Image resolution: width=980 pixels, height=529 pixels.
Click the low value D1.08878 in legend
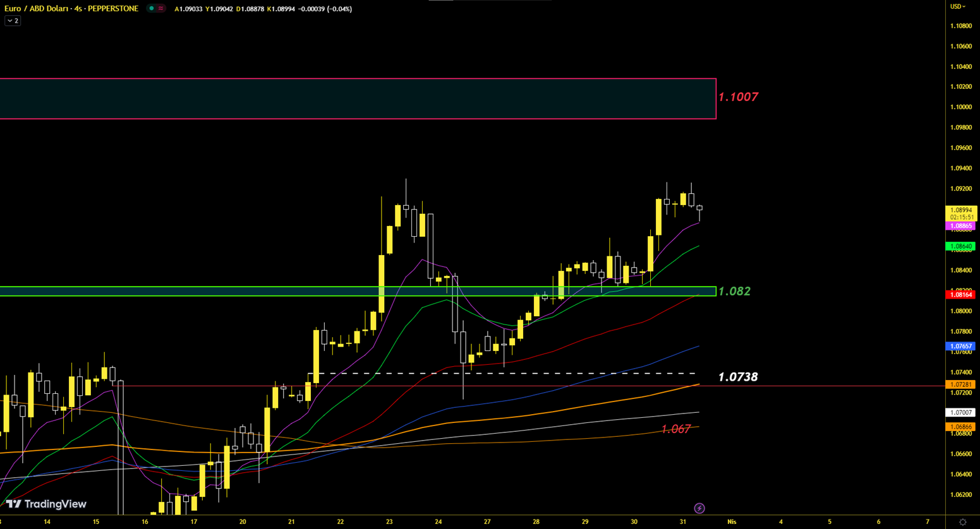pyautogui.click(x=250, y=9)
